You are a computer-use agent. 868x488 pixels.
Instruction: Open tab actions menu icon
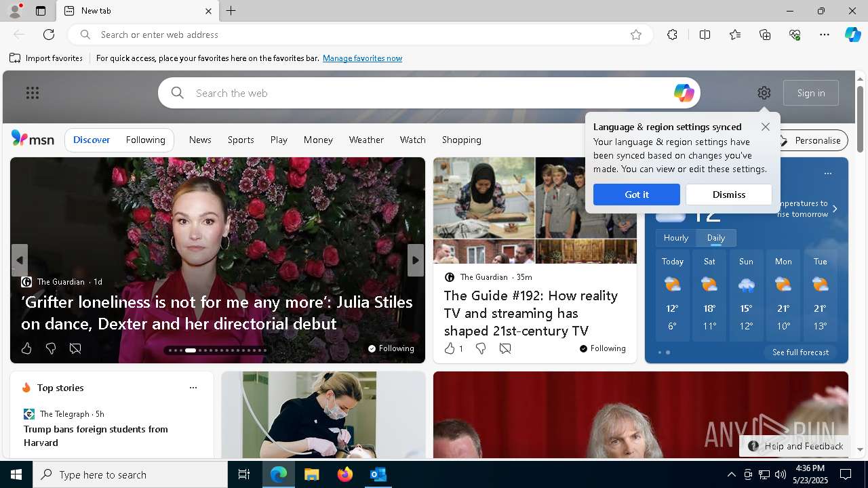pos(41,11)
